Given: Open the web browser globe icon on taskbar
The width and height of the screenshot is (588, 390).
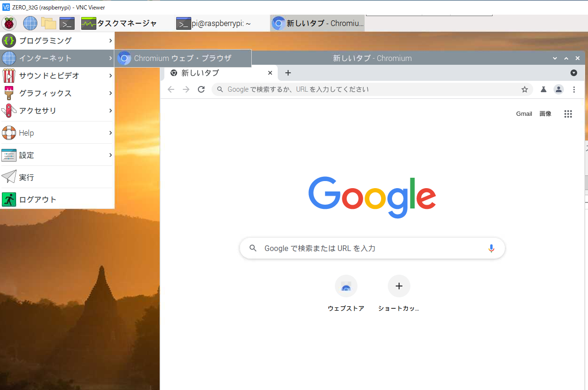Looking at the screenshot, I should [x=29, y=23].
